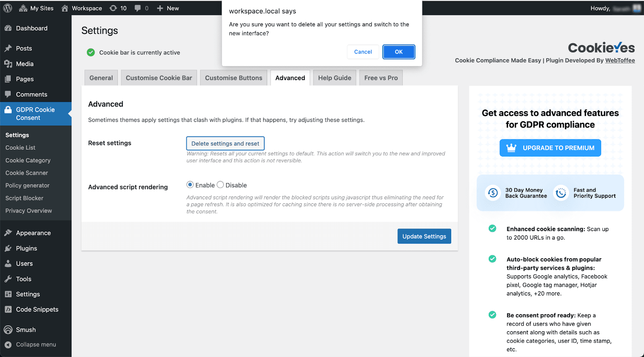
Task: Open the WebToffee developer link
Action: (x=620, y=60)
